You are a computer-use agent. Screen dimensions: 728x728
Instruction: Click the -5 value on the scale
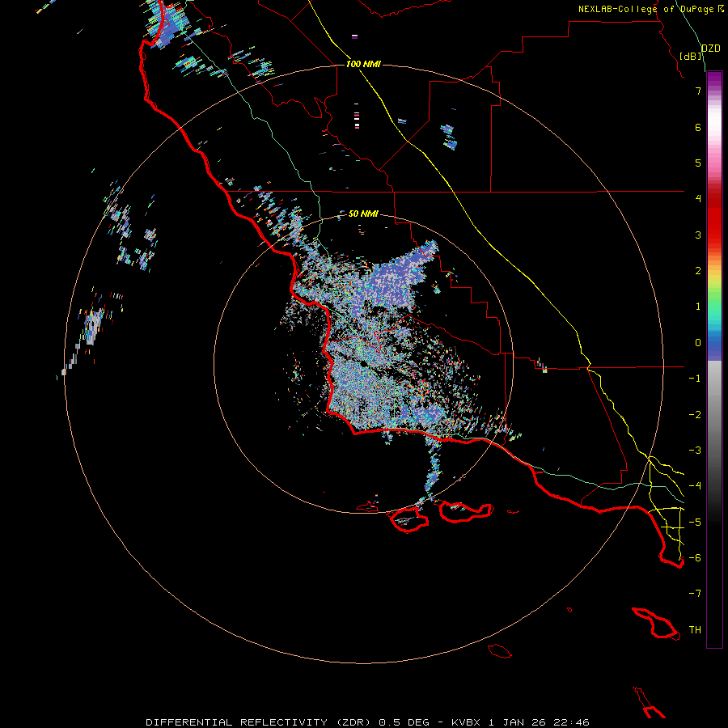pyautogui.click(x=695, y=523)
